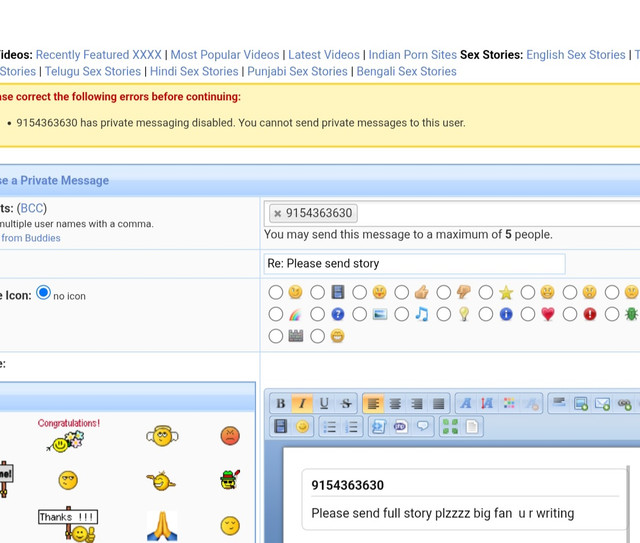Screen dimensions: 640x543
Task: Justify text in the editor
Action: click(x=438, y=404)
